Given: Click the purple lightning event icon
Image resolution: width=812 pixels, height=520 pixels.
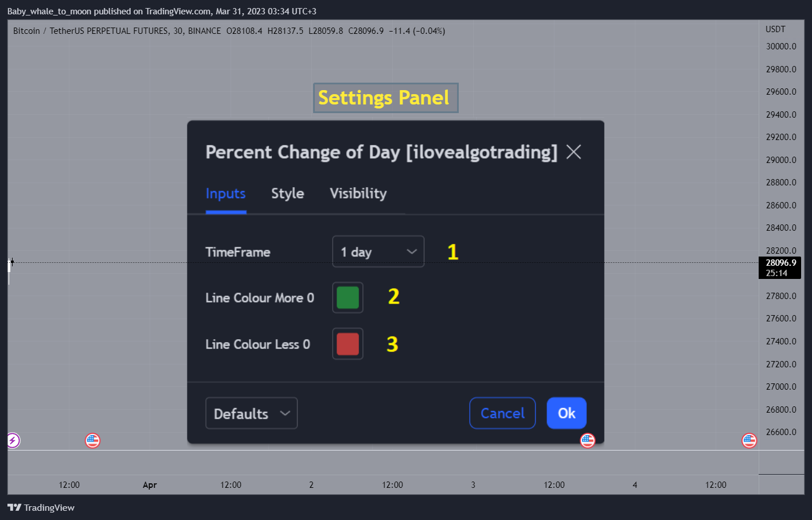Looking at the screenshot, I should pyautogui.click(x=13, y=440).
